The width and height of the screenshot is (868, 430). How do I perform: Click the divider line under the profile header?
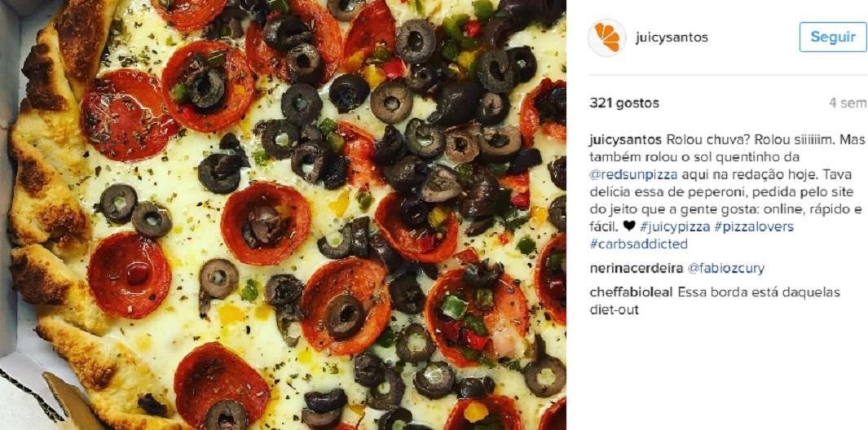click(727, 75)
